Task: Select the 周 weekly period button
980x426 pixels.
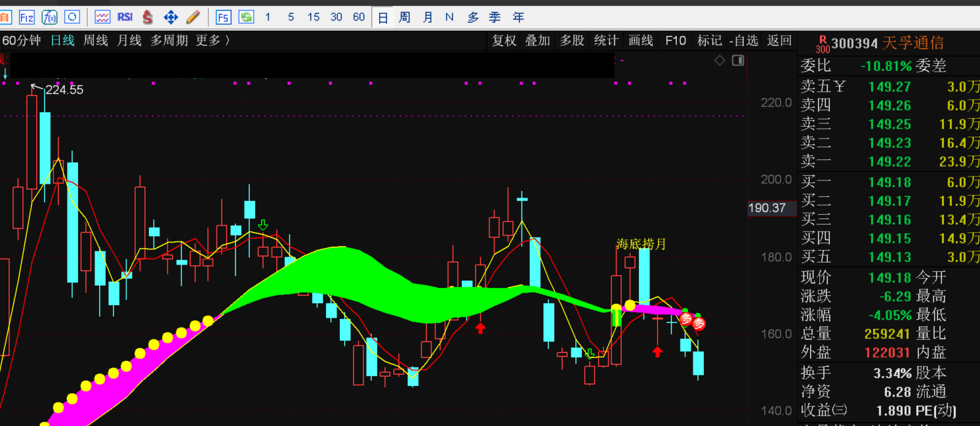Action: [x=405, y=17]
